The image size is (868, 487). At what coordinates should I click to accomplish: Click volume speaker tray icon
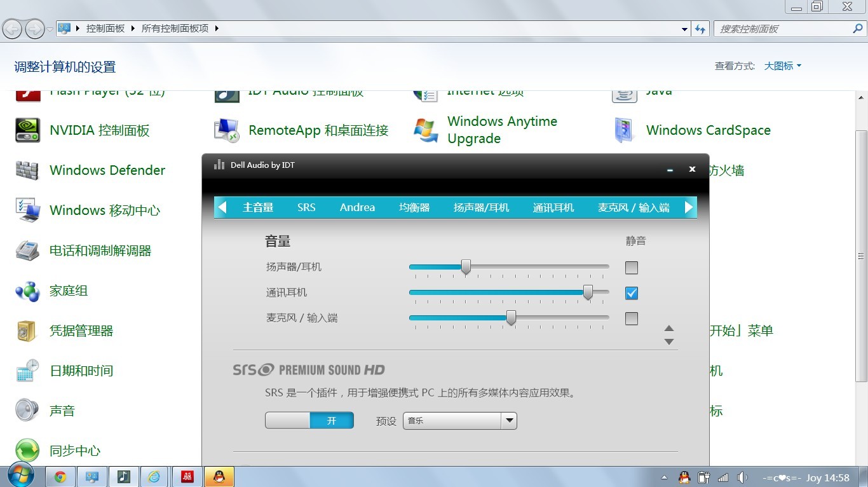click(x=742, y=477)
